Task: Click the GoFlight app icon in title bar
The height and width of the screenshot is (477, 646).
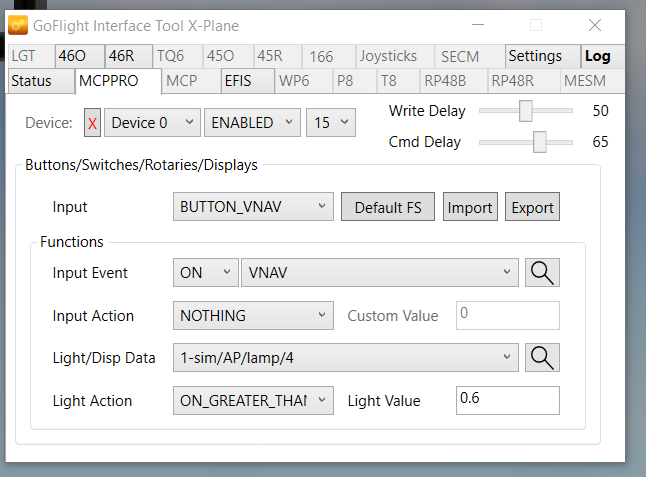Action: [x=19, y=25]
